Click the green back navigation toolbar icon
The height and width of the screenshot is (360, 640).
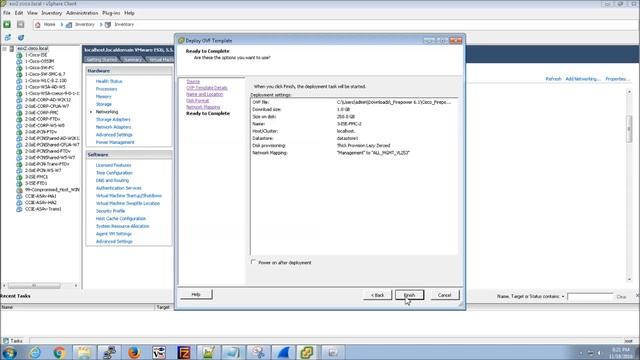pos(7,24)
